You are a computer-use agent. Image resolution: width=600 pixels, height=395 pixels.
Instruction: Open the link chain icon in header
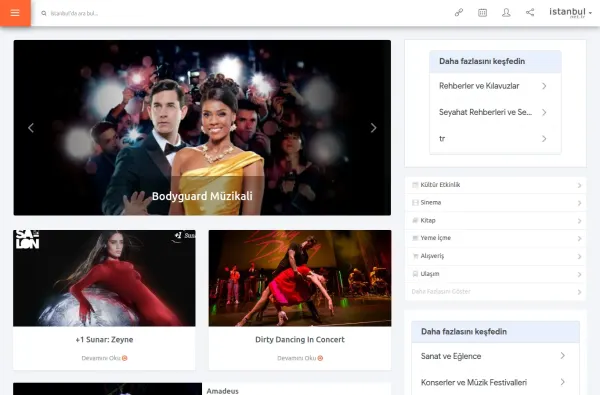(459, 13)
